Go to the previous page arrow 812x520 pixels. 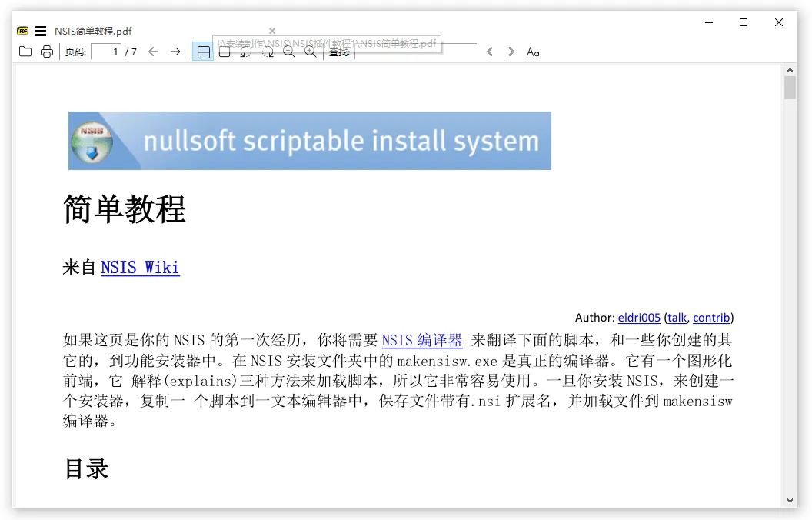153,52
